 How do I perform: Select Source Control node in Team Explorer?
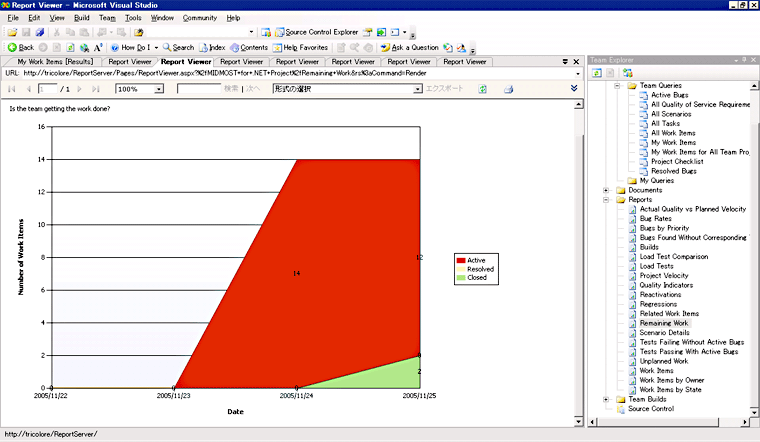point(651,409)
